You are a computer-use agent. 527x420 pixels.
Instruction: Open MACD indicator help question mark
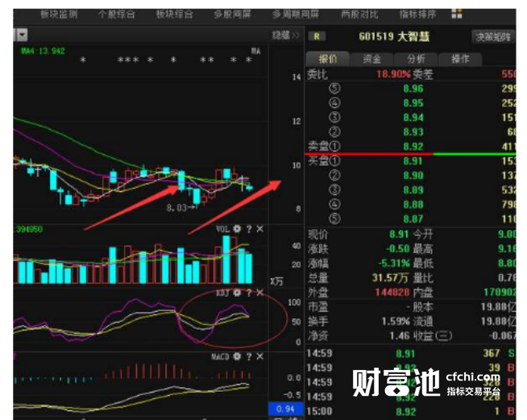click(x=249, y=356)
